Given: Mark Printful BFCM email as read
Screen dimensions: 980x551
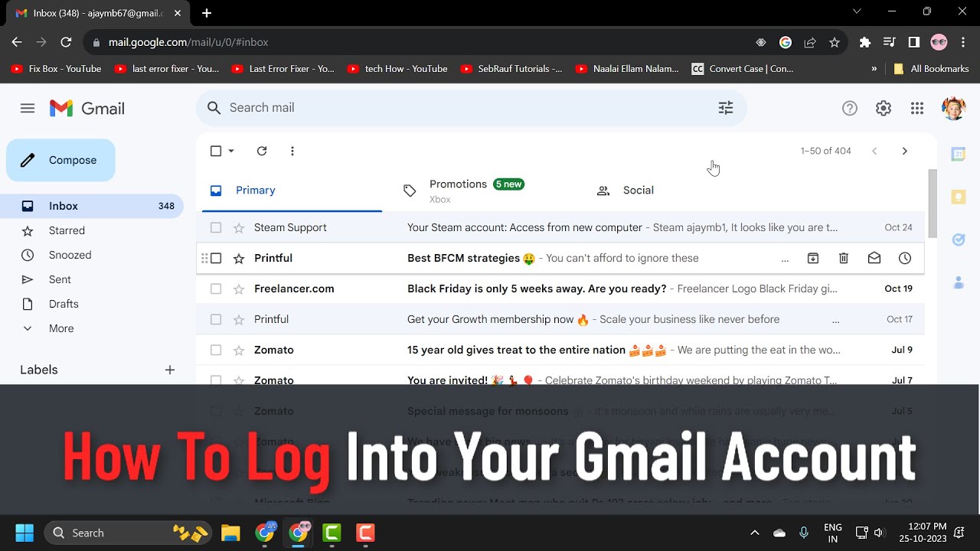Looking at the screenshot, I should click(x=874, y=258).
